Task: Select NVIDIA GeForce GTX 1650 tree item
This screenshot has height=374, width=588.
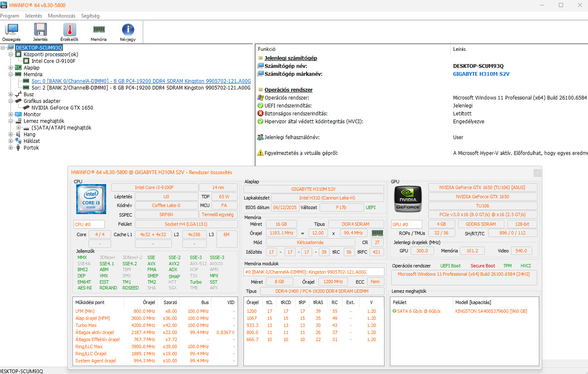Action: (62, 107)
